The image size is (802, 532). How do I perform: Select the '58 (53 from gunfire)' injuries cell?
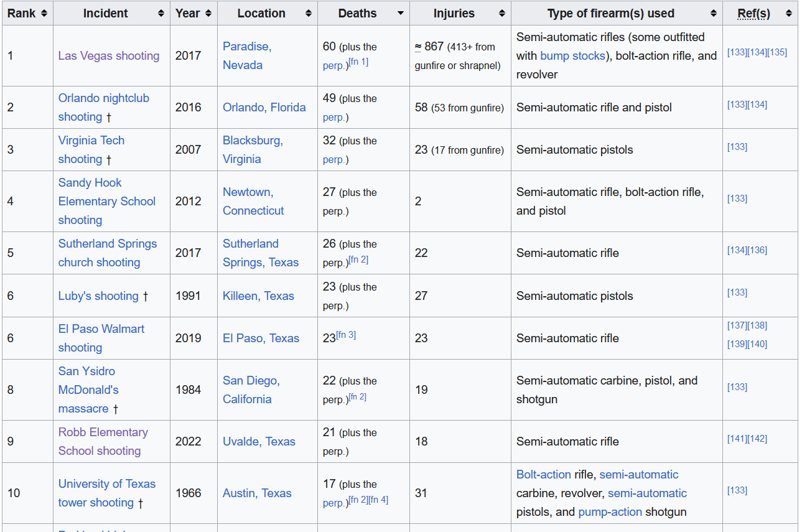pyautogui.click(x=460, y=107)
